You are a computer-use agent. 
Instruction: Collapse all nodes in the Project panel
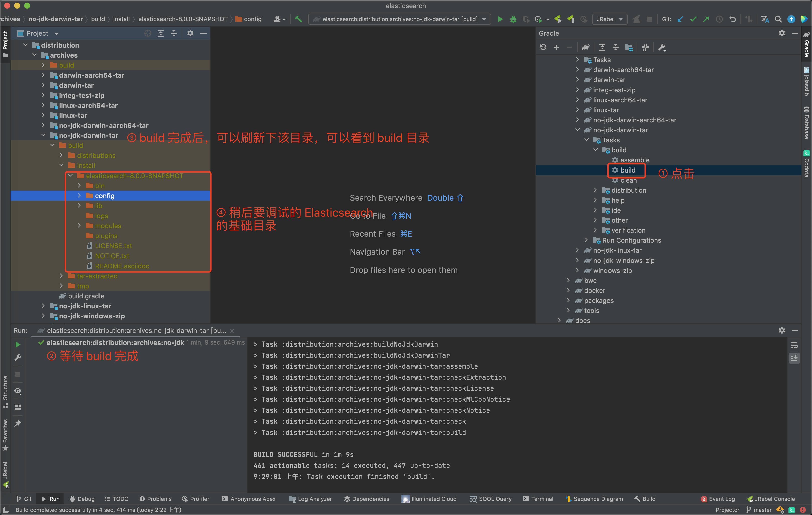pyautogui.click(x=174, y=33)
